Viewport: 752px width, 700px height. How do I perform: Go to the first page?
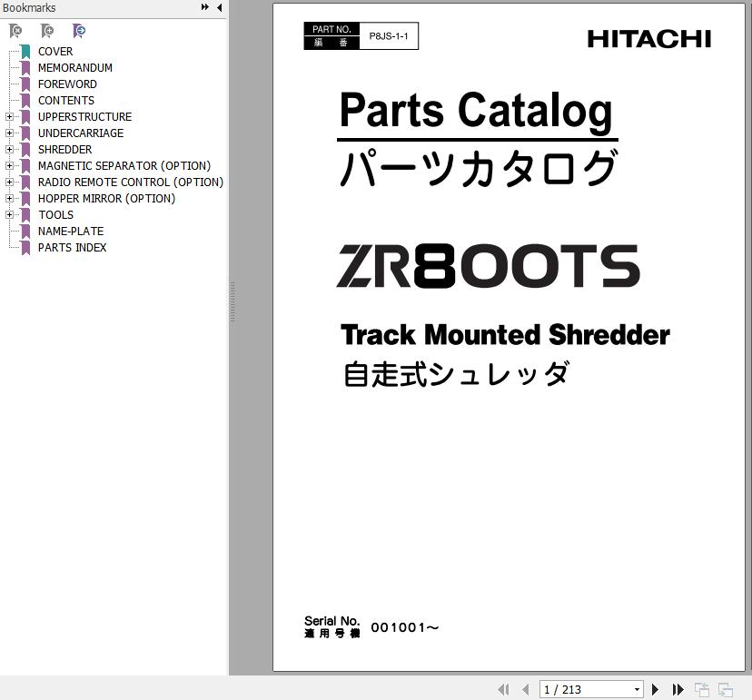tap(503, 689)
